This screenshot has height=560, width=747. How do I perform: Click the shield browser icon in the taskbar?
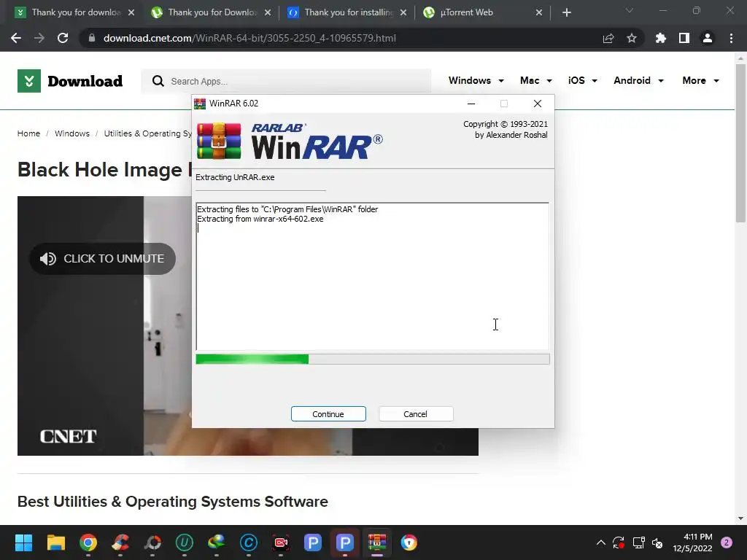point(409,542)
